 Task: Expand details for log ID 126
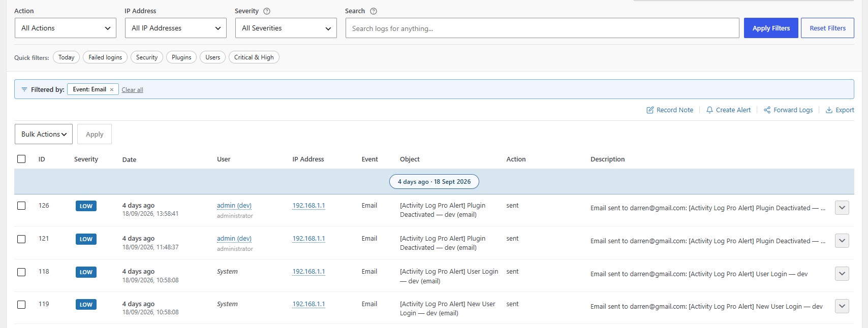tap(842, 208)
